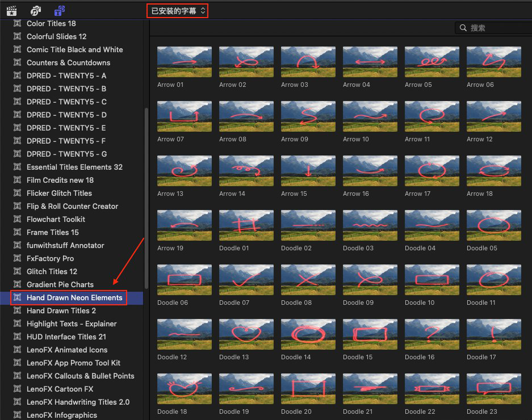Screen dimensions: 532x420
Task: Click the icon beside Gradient Pie Charts
Action: coord(17,285)
